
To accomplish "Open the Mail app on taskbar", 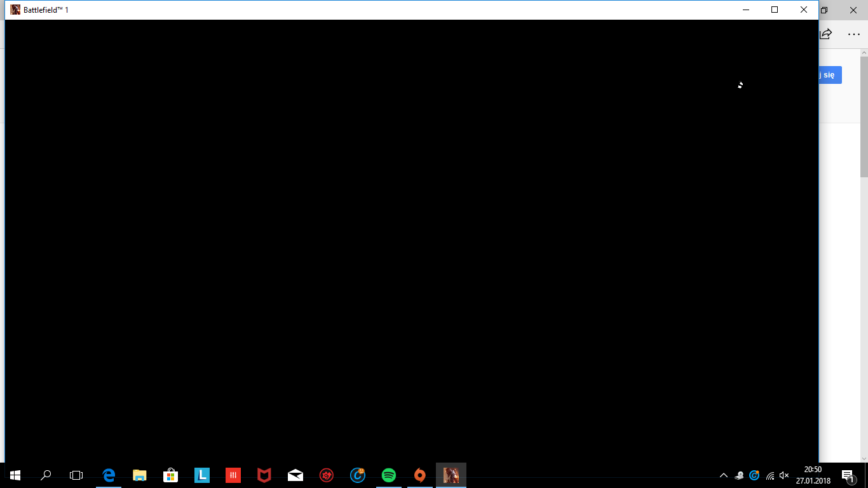I will [x=295, y=475].
